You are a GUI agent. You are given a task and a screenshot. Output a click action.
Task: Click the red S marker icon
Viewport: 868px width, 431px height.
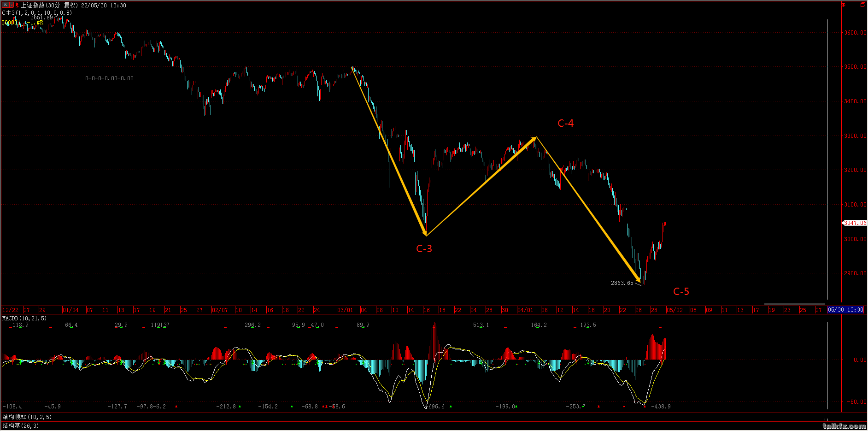pos(17,5)
